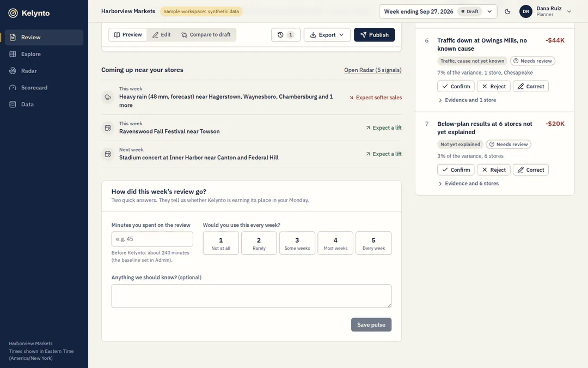The height and width of the screenshot is (368, 588).
Task: Focus the minutes spent input field
Action: pyautogui.click(x=152, y=239)
